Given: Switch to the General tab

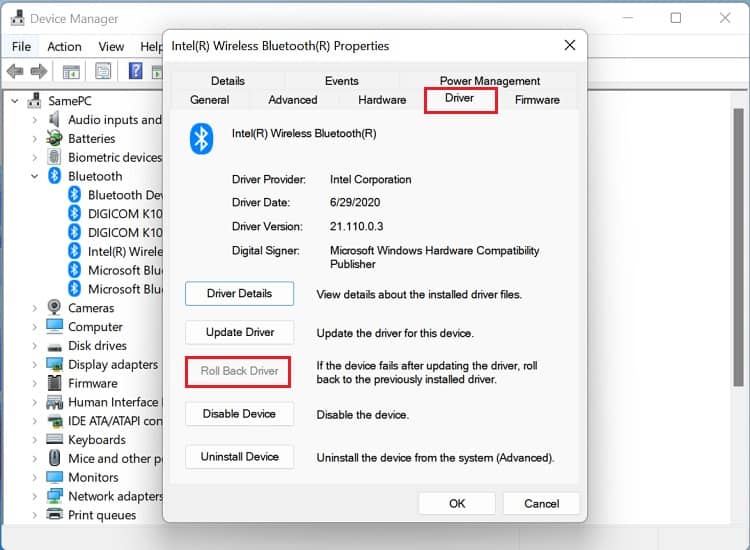Looking at the screenshot, I should [x=210, y=100].
